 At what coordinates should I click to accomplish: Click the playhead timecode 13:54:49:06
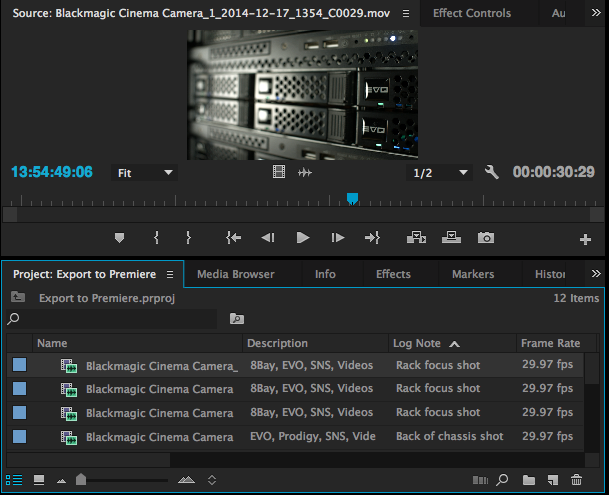point(52,172)
